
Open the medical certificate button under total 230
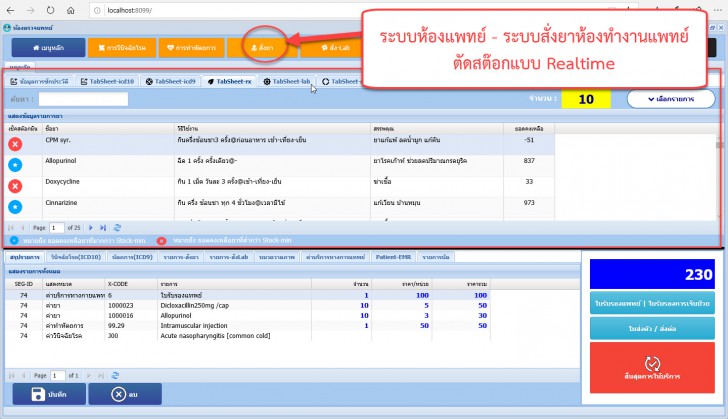(652, 303)
